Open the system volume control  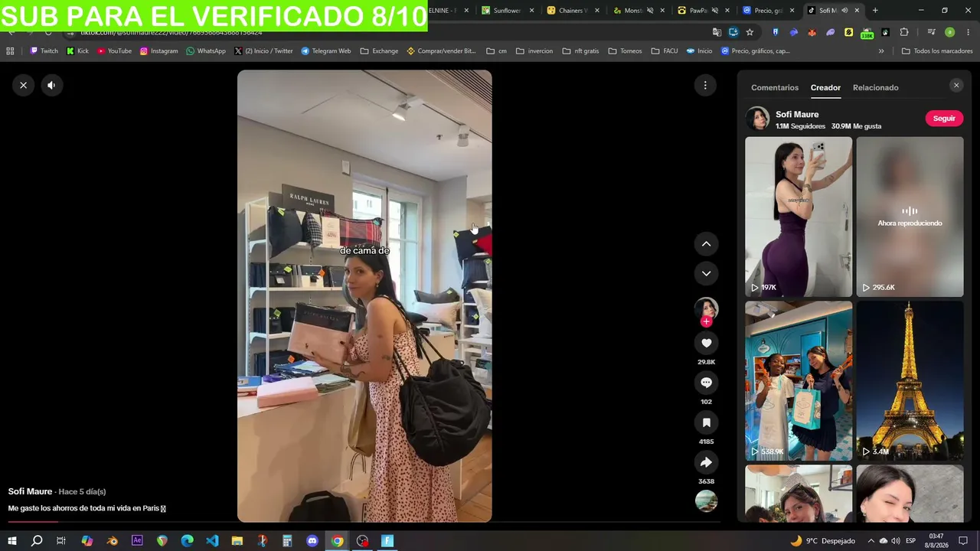(x=895, y=541)
